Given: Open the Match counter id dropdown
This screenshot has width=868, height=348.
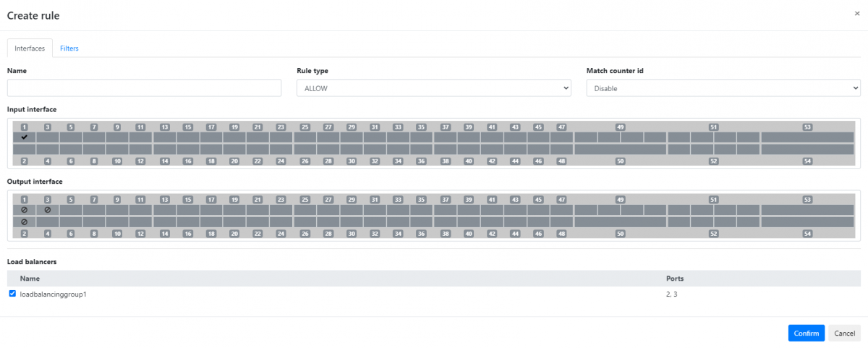Looking at the screenshot, I should (x=723, y=88).
